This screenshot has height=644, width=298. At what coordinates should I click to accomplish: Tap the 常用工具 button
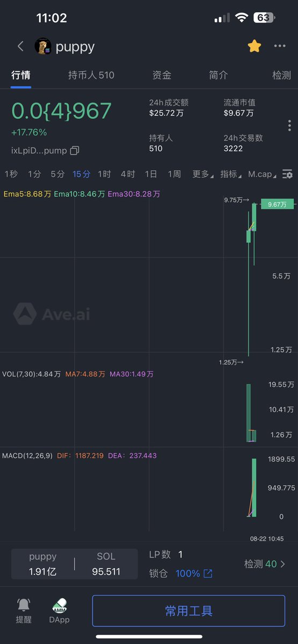pyautogui.click(x=188, y=611)
